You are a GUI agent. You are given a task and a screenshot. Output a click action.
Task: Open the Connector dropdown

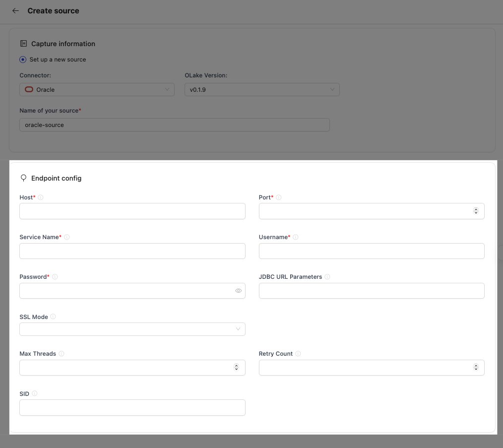(97, 89)
